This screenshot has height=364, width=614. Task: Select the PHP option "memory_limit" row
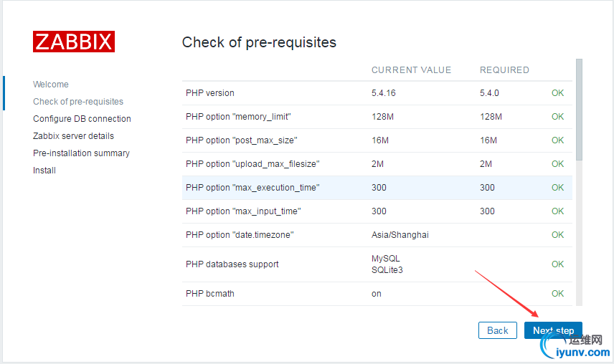(x=377, y=117)
